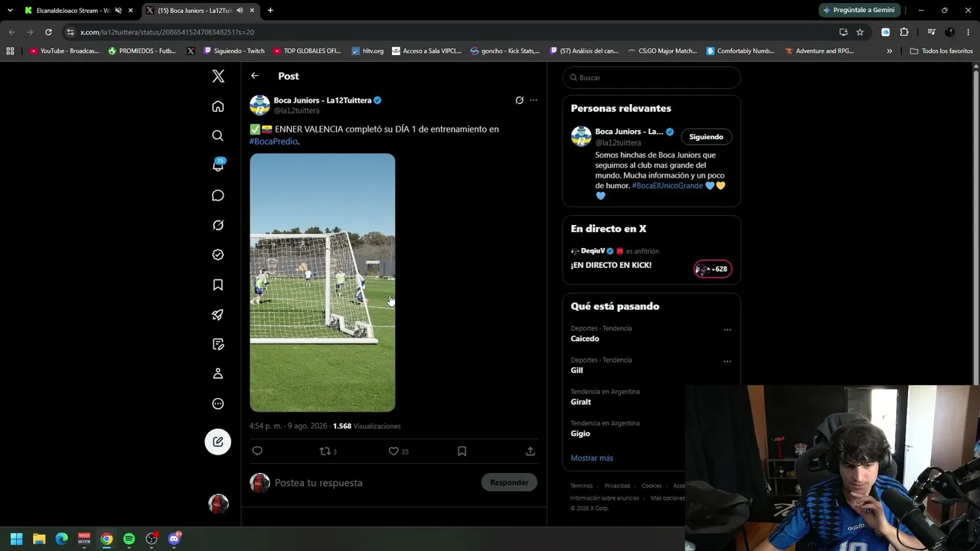Open Profile icon in X sidebar
980x551 pixels.
click(x=218, y=373)
